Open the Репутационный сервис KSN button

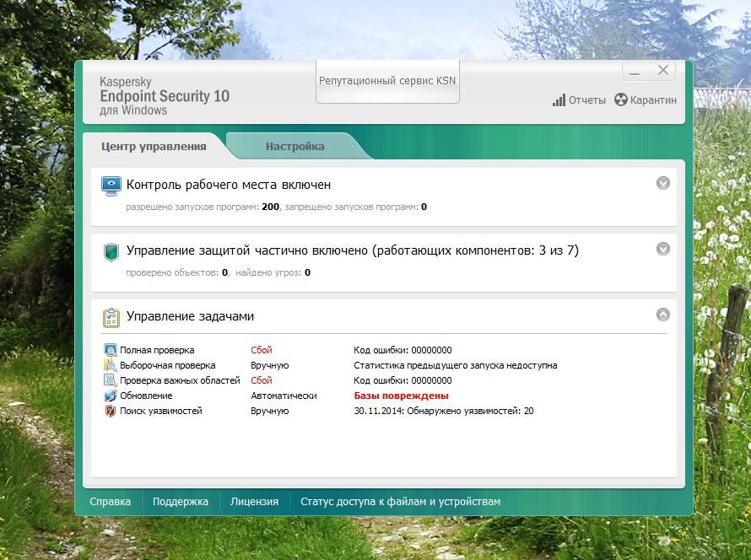coord(387,81)
